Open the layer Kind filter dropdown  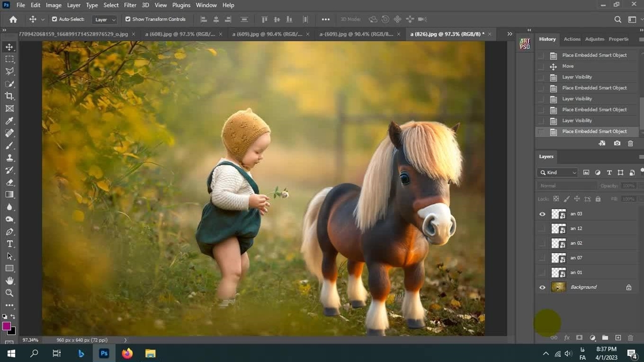click(558, 172)
